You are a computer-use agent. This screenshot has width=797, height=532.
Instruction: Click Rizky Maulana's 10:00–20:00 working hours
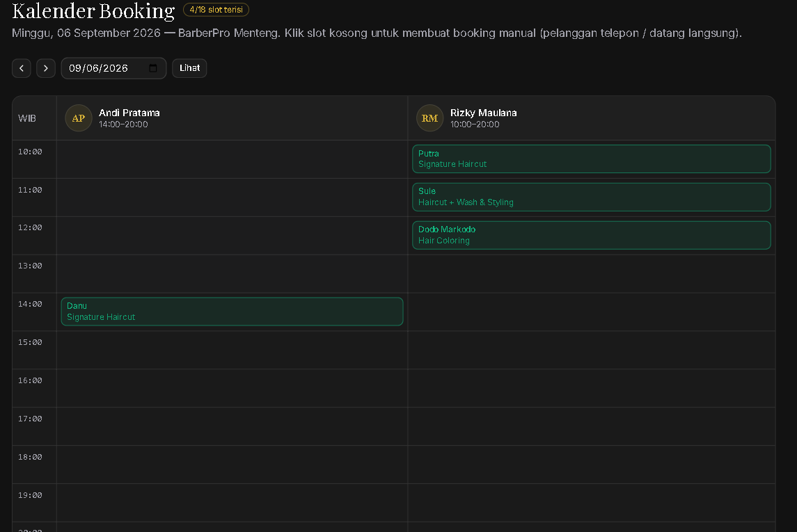point(475,124)
